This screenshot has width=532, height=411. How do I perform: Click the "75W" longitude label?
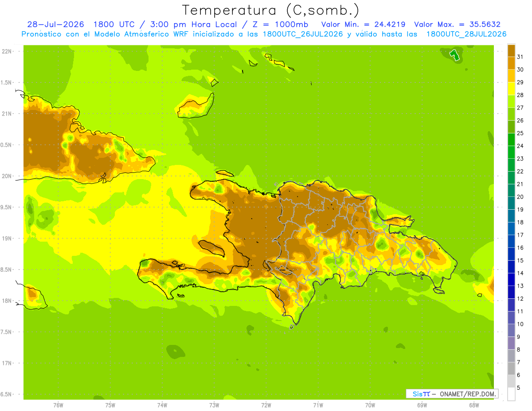[110, 405]
